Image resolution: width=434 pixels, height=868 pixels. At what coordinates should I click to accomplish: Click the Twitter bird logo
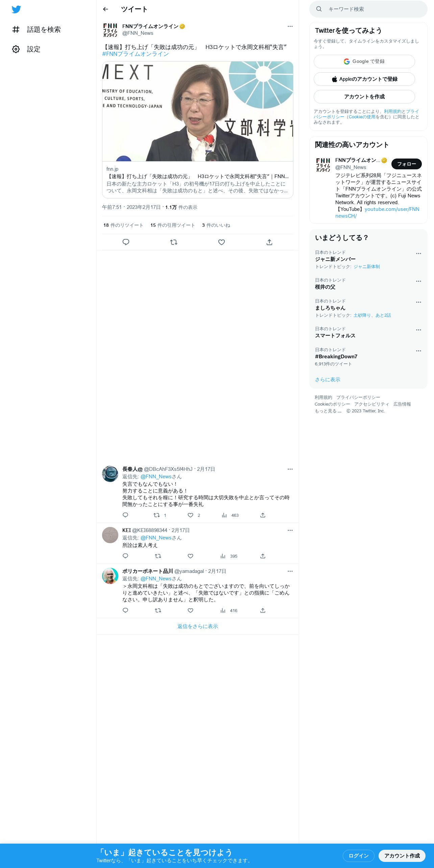tap(16, 9)
